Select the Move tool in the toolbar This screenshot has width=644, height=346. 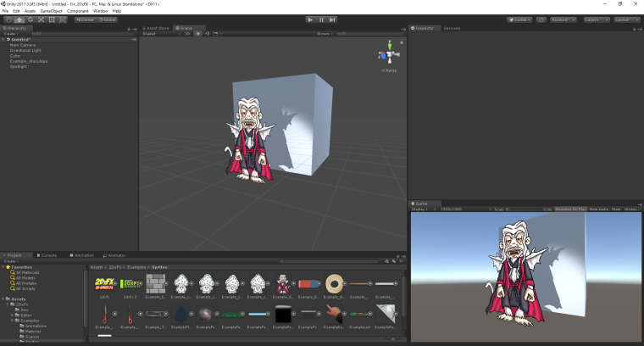pyautogui.click(x=19, y=20)
